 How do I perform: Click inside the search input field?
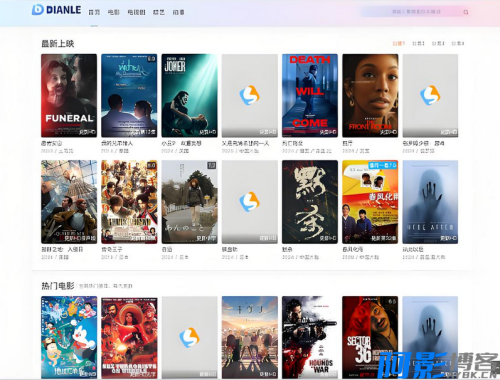[x=412, y=12]
